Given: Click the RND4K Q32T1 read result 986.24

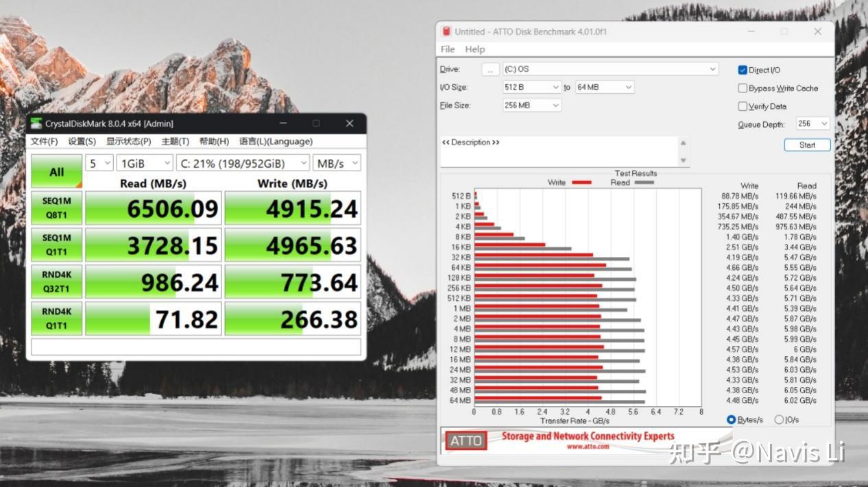Looking at the screenshot, I should pyautogui.click(x=153, y=282).
